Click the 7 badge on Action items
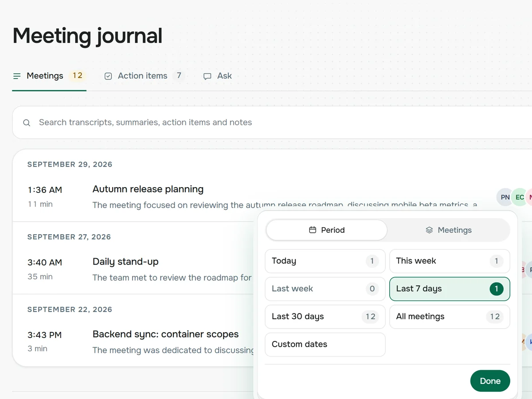Viewport: 532px width, 399px height. click(179, 75)
